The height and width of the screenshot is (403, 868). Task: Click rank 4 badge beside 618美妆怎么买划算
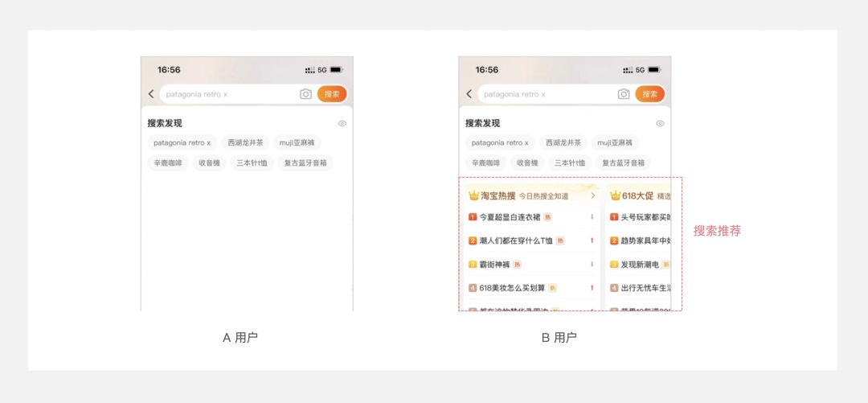point(473,288)
